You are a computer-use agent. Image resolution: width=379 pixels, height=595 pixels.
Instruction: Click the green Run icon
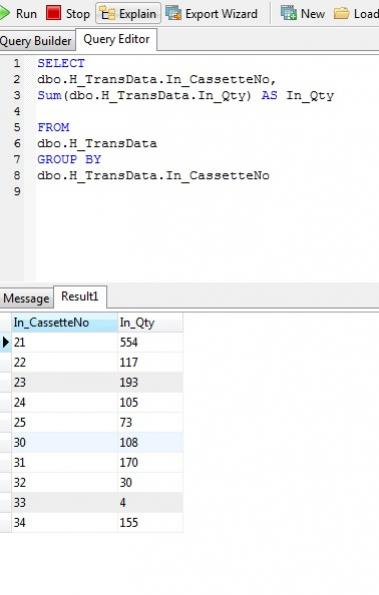coord(5,13)
